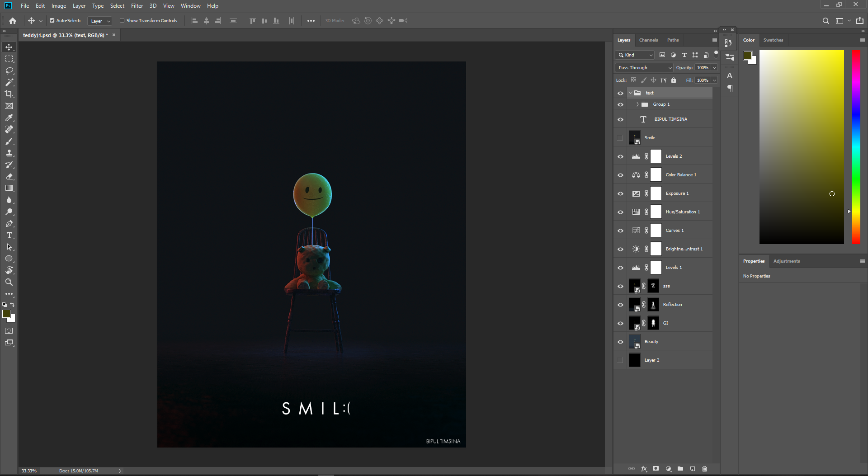
Task: Select the Dodge tool
Action: (x=9, y=212)
